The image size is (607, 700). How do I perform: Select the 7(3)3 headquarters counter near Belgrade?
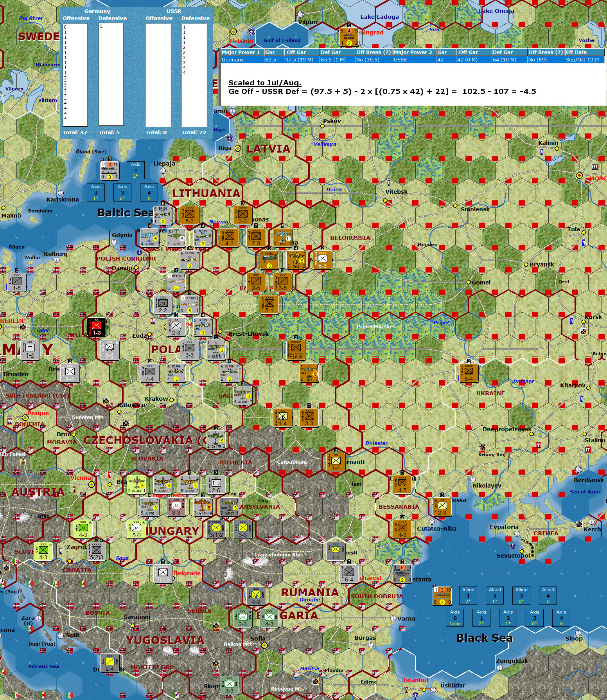click(163, 574)
